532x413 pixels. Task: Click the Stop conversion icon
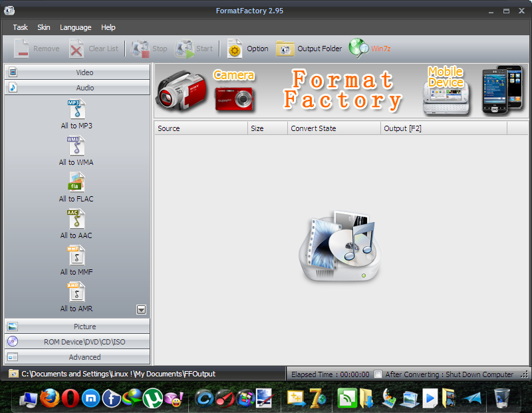click(x=140, y=49)
